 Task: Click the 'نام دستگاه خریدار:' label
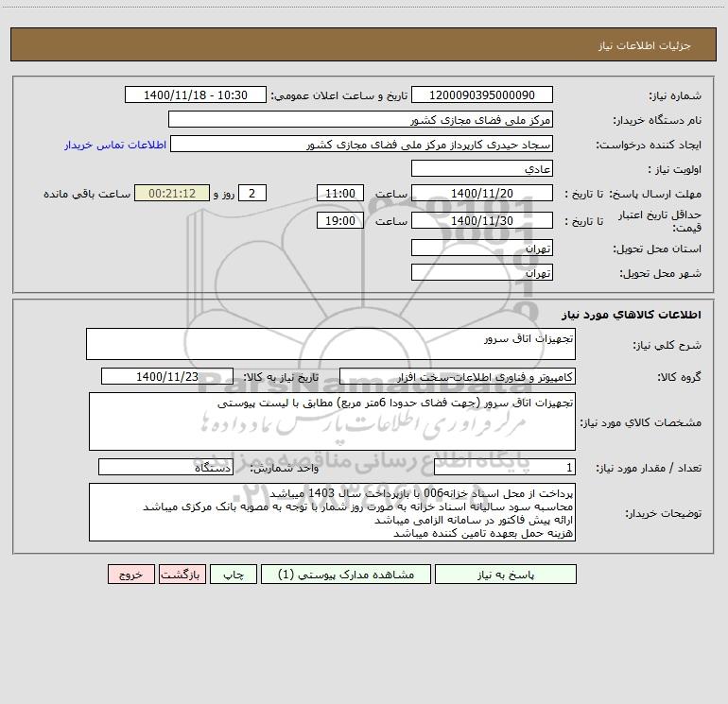click(657, 120)
